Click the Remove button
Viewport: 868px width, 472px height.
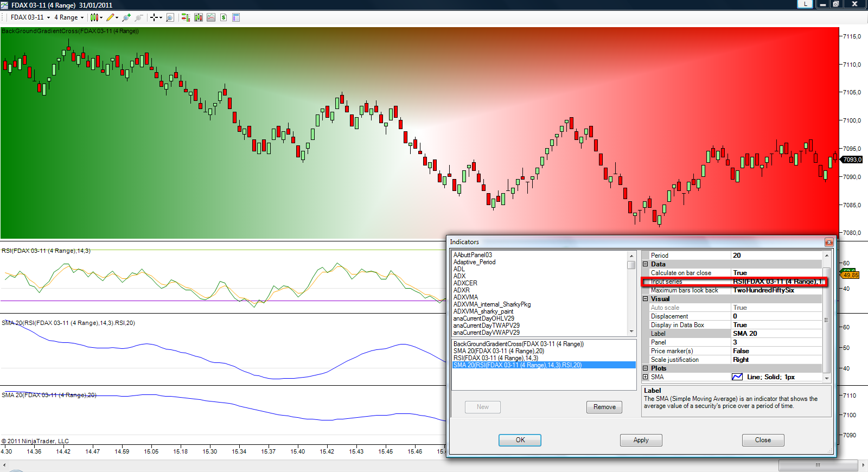click(604, 407)
